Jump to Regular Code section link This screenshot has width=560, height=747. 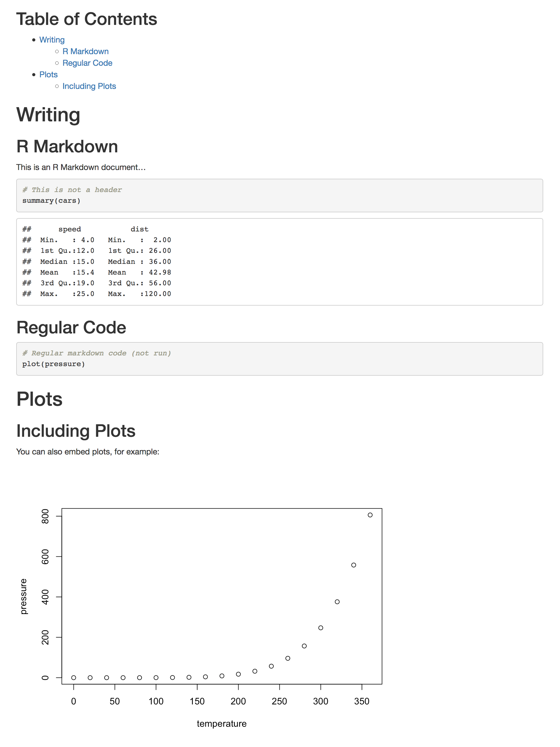pyautogui.click(x=87, y=63)
